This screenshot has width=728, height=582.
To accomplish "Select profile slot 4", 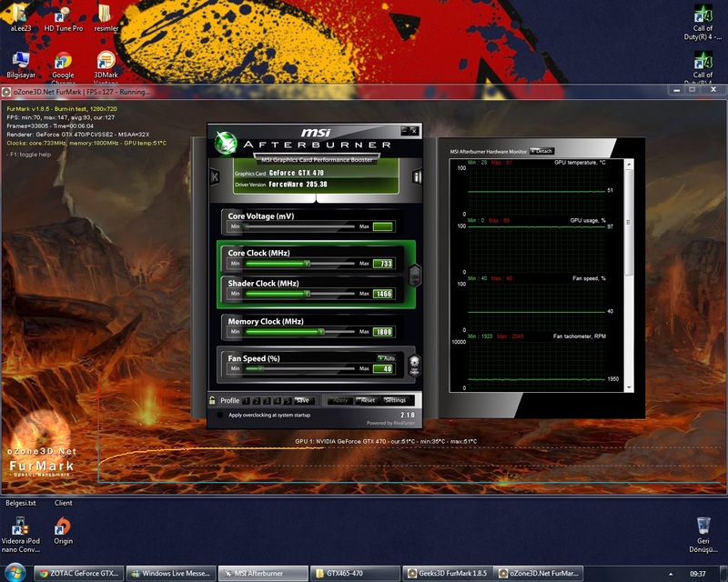I will pyautogui.click(x=278, y=400).
